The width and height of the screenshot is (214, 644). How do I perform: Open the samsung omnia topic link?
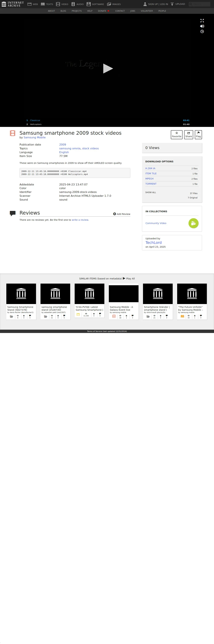(x=70, y=149)
